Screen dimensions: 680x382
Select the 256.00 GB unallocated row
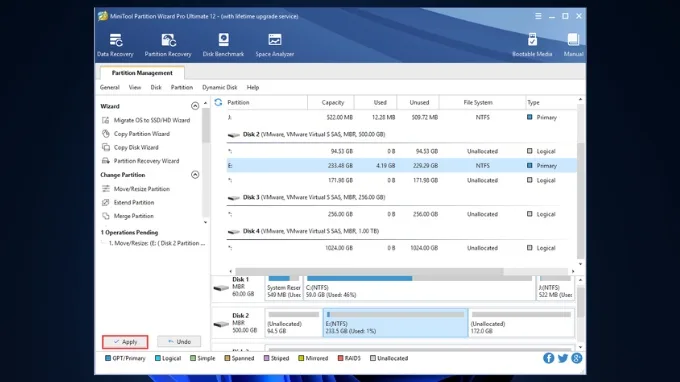pos(402,214)
